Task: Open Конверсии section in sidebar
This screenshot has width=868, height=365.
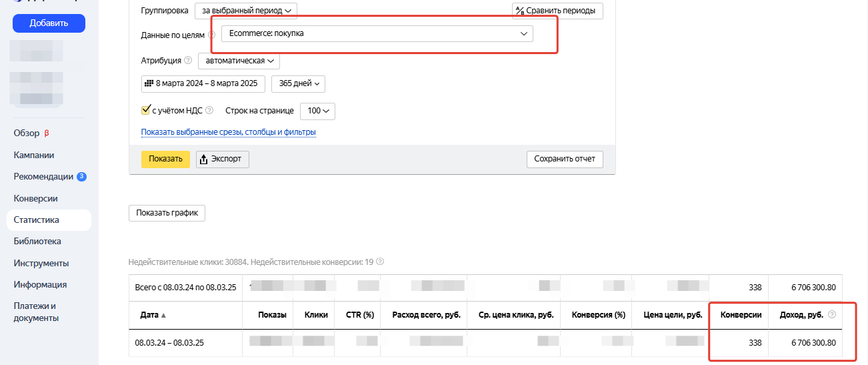Action: (35, 198)
